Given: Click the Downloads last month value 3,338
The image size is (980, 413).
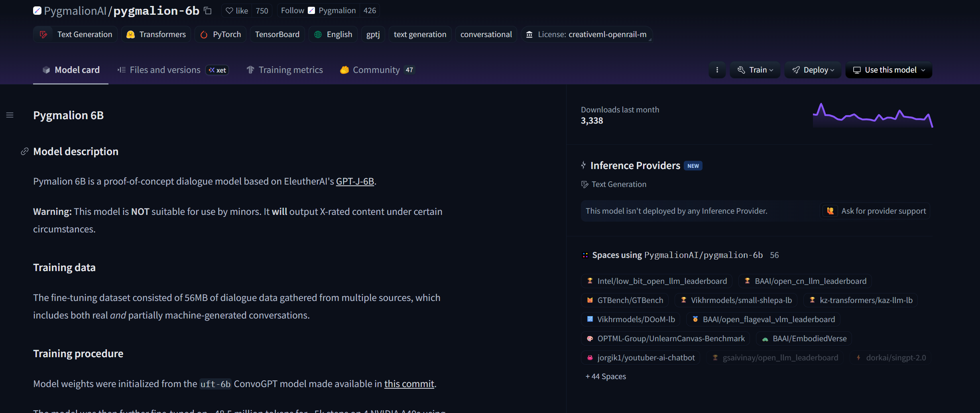Looking at the screenshot, I should (592, 121).
